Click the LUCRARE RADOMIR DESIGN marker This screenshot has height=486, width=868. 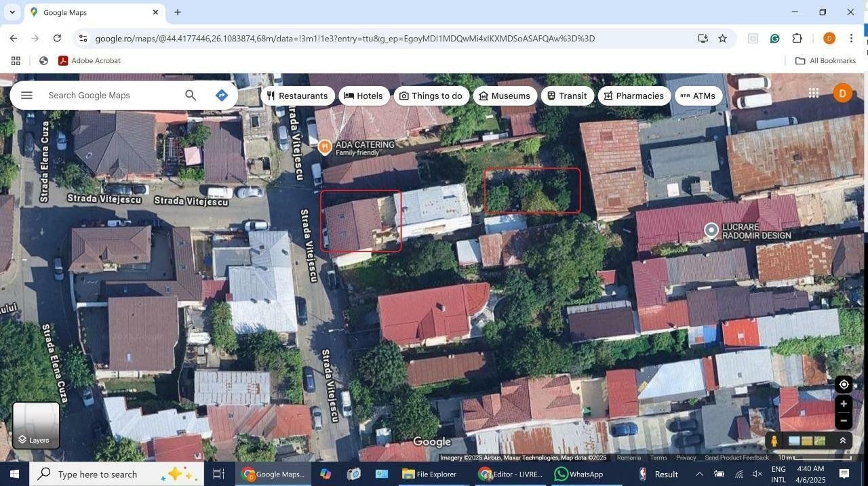pyautogui.click(x=710, y=230)
